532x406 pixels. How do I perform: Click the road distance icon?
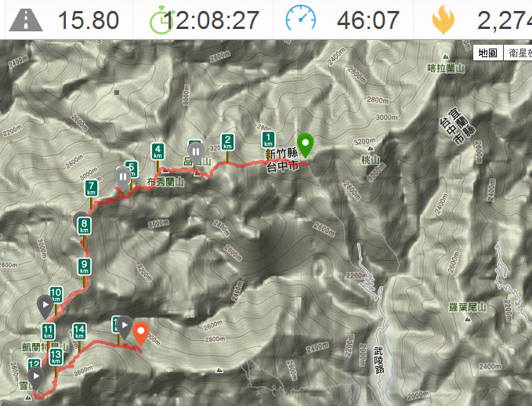pos(26,20)
